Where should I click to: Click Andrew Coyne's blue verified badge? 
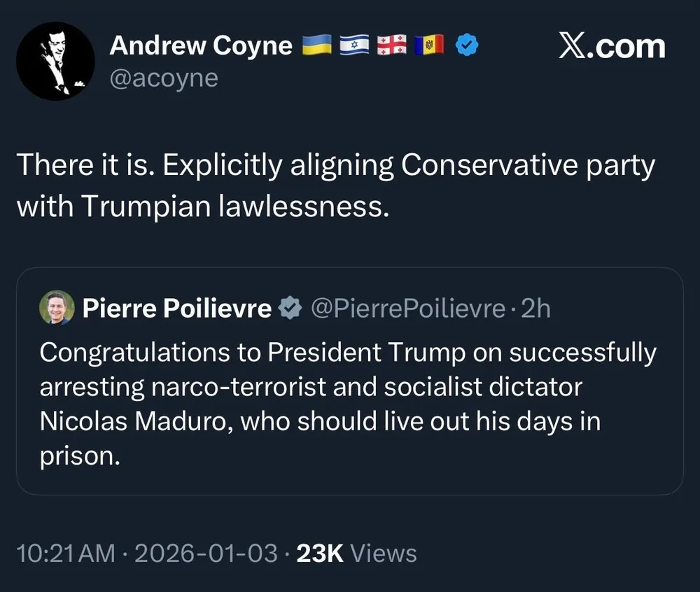coord(466,46)
